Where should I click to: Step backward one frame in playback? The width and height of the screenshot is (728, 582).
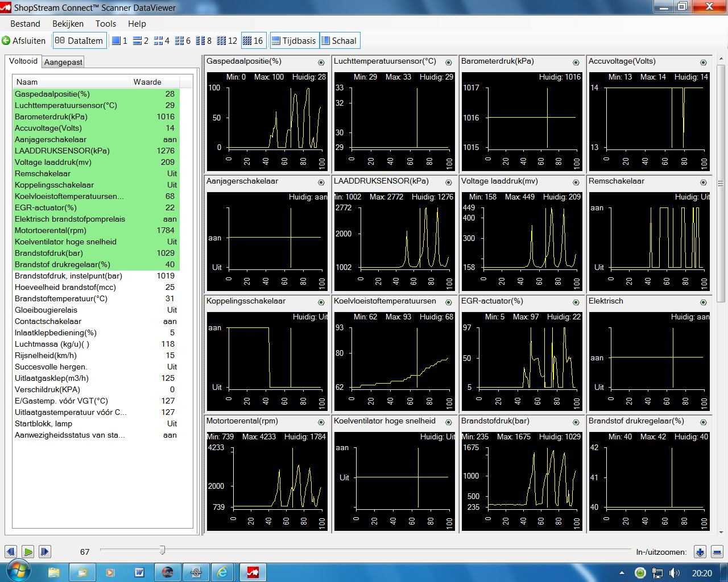coord(11,551)
